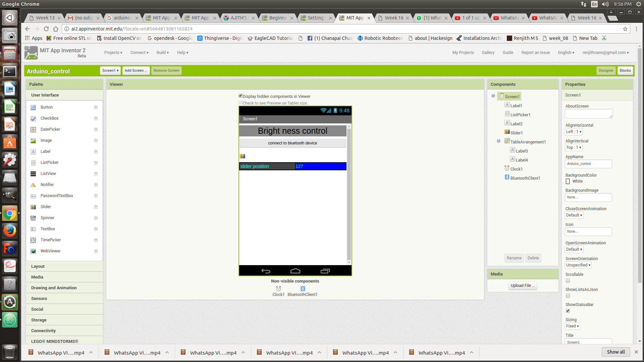This screenshot has width=644, height=362.
Task: Delete the selected component
Action: [533, 258]
